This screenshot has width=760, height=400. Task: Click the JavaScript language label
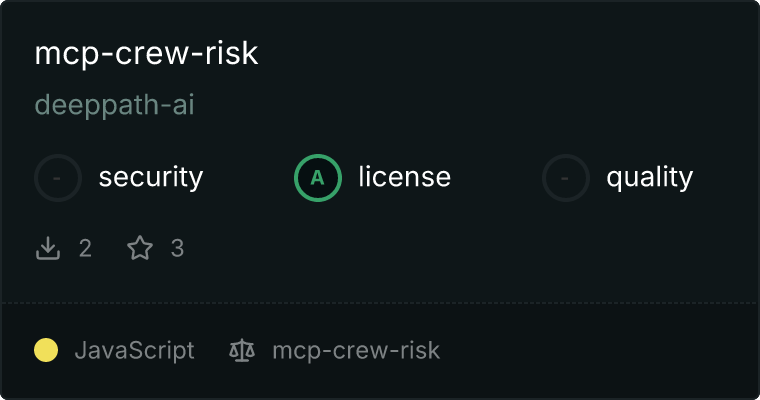tap(134, 351)
